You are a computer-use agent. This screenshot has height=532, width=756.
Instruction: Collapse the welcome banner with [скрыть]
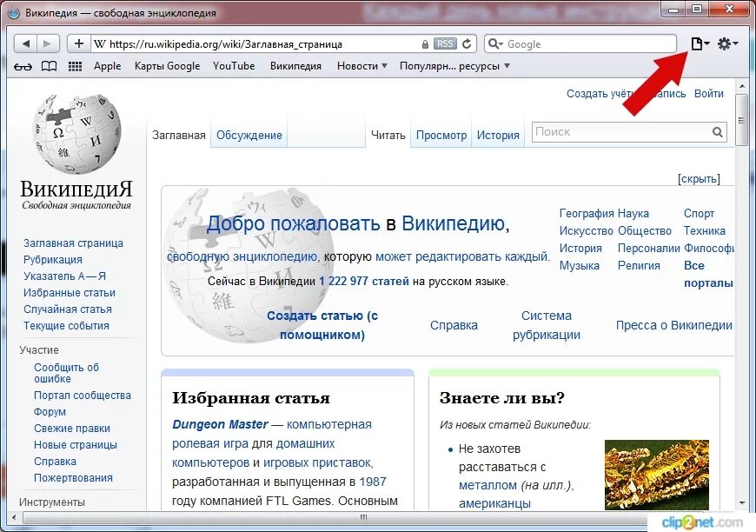[x=700, y=179]
